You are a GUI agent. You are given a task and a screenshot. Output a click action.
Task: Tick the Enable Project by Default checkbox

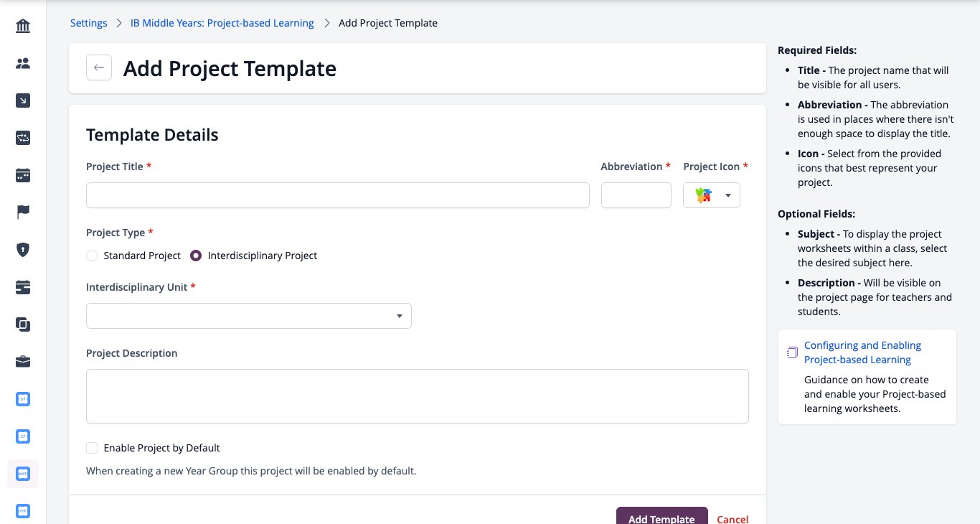92,448
